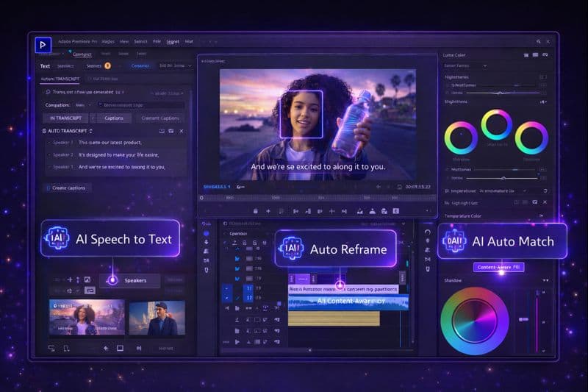This screenshot has width=588, height=392.
Task: Click the last square icon in preview toolbar
Action: coord(395,211)
